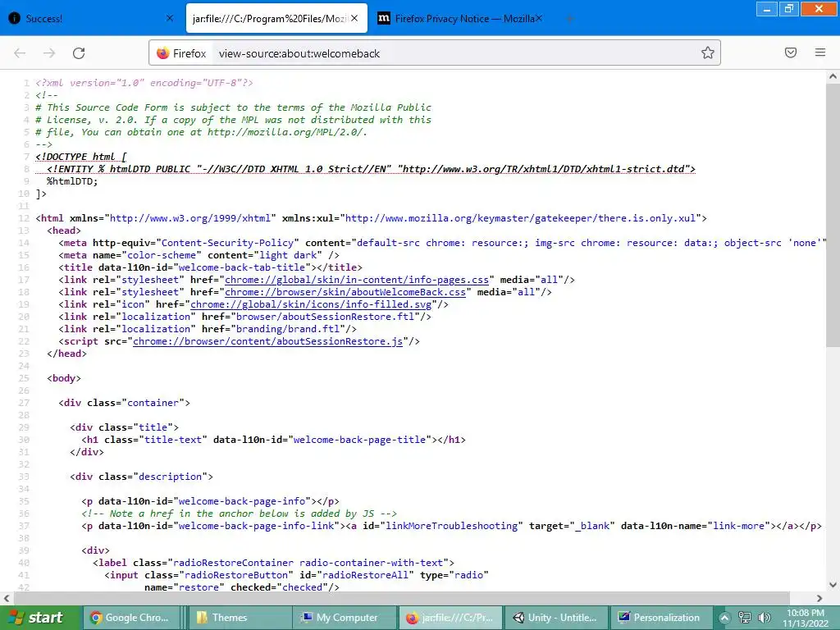Click the <head> tag on line 13
Viewport: 840px width, 630px height.
(x=64, y=231)
